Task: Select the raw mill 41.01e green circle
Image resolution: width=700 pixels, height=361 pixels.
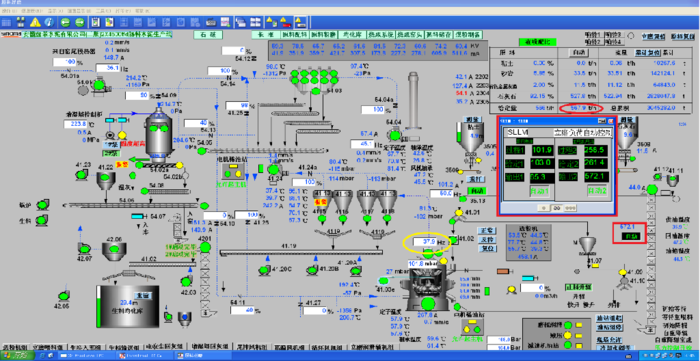Action: coord(384,280)
